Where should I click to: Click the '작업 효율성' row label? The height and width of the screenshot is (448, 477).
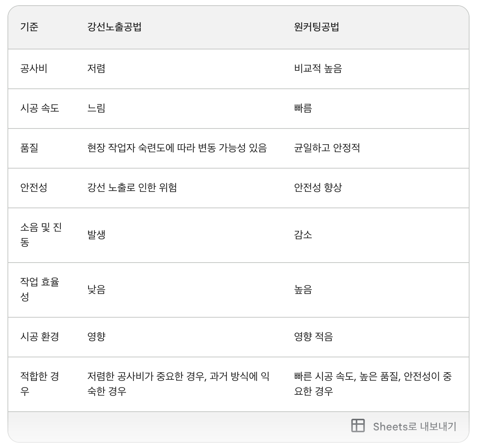40,289
